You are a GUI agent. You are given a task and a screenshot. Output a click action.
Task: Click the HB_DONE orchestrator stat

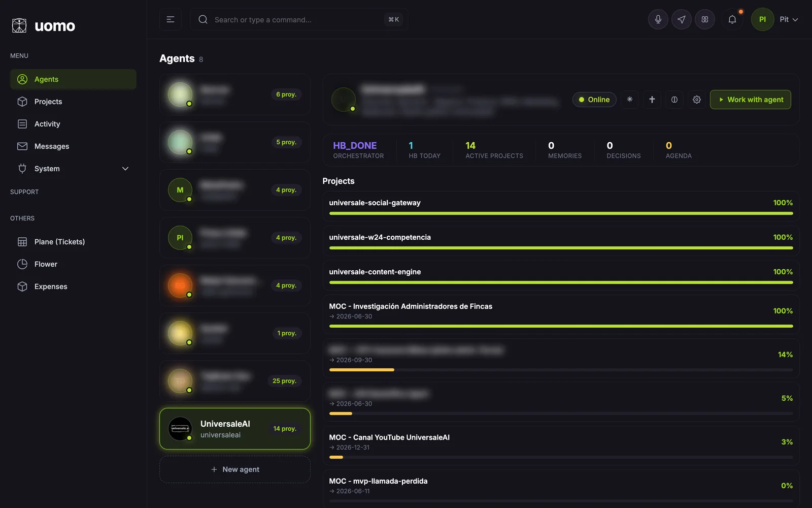coord(358,150)
